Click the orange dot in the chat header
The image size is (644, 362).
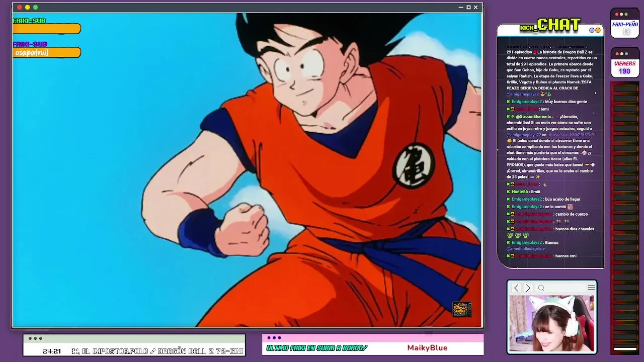point(598,30)
